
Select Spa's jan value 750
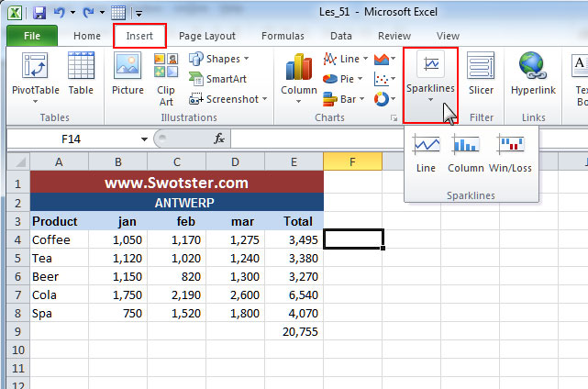[x=117, y=313]
